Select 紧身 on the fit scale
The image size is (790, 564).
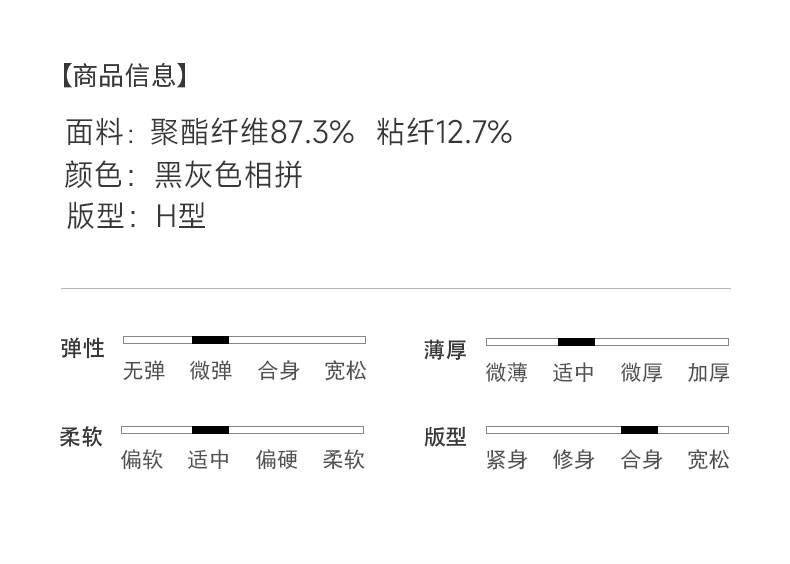506,460
